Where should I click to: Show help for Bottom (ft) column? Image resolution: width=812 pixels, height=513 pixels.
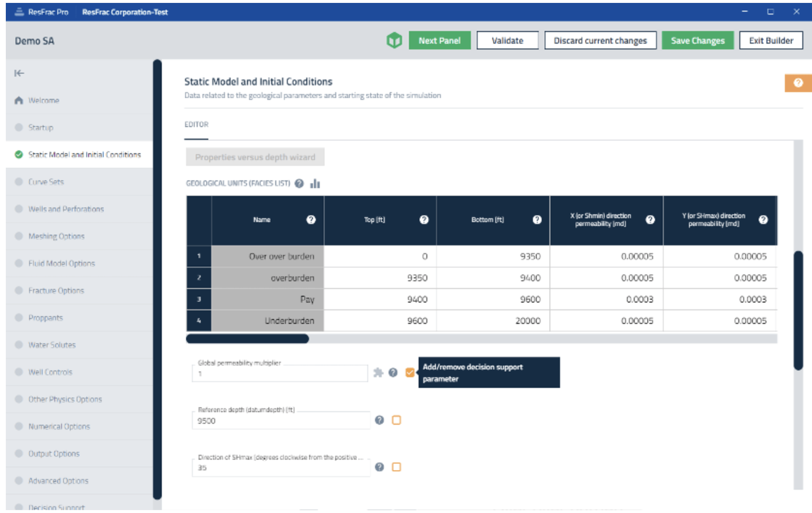click(537, 220)
